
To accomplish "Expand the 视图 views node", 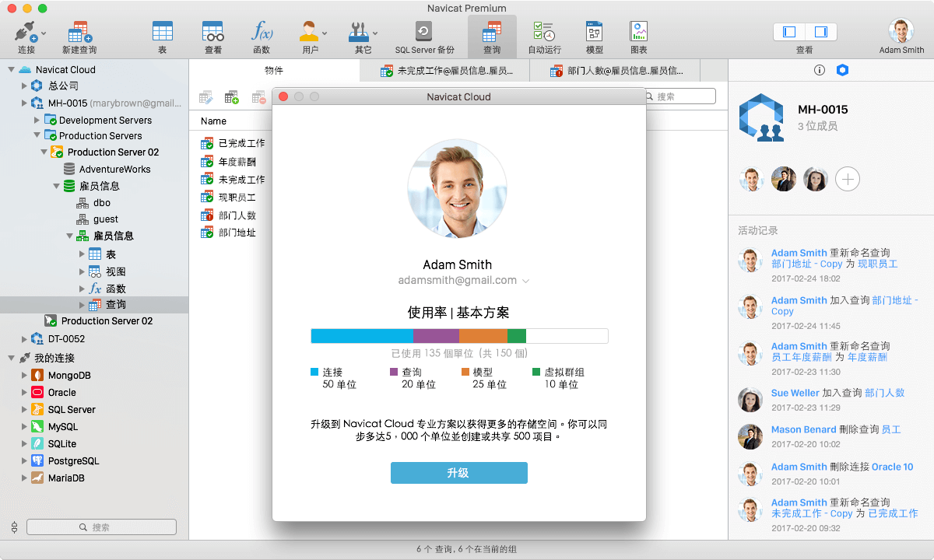I will coord(82,271).
